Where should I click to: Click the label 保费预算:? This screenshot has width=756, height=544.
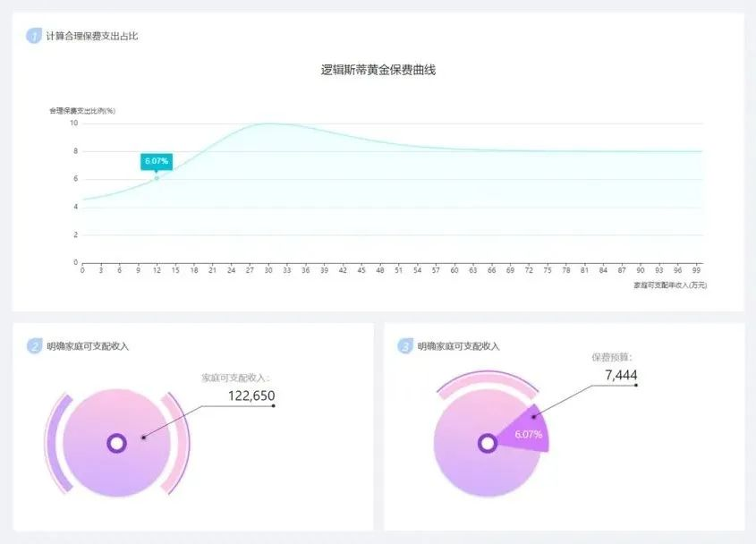(611, 357)
